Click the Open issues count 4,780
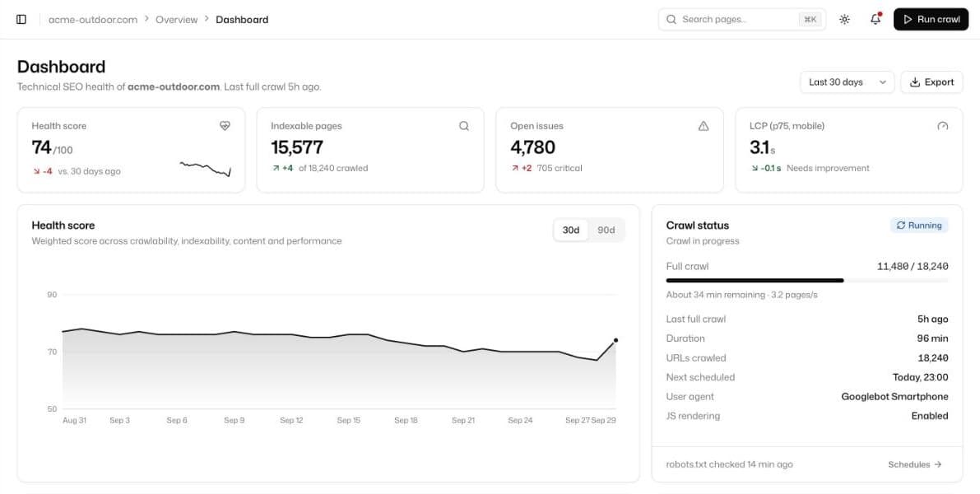 (x=532, y=147)
